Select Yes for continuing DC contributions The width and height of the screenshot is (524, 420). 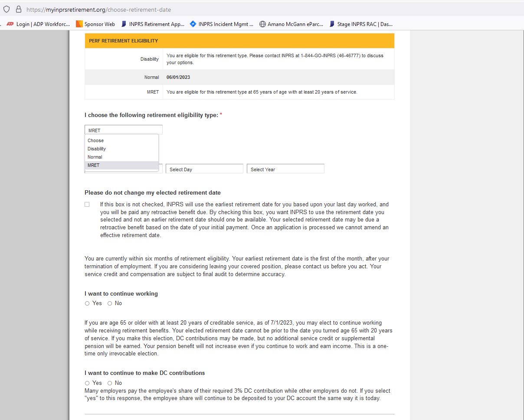click(x=87, y=383)
